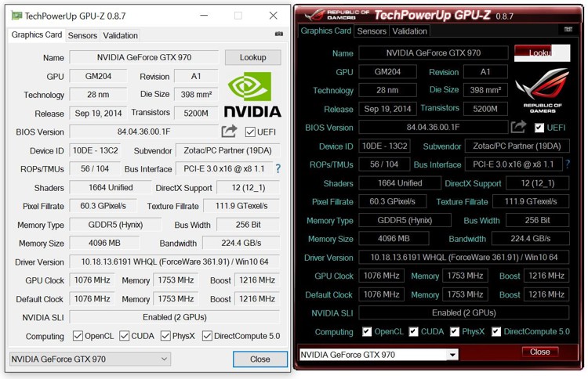Click BIOS Version field in left window

[x=144, y=132]
